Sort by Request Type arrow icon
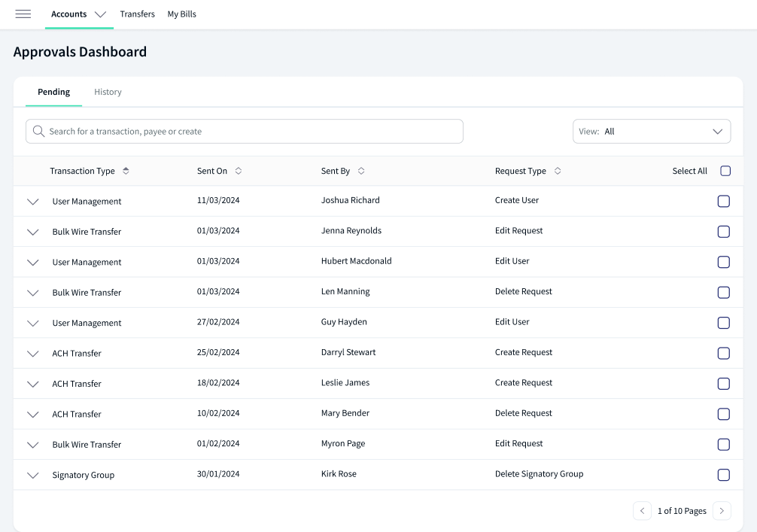This screenshot has width=757, height=532. [x=558, y=171]
